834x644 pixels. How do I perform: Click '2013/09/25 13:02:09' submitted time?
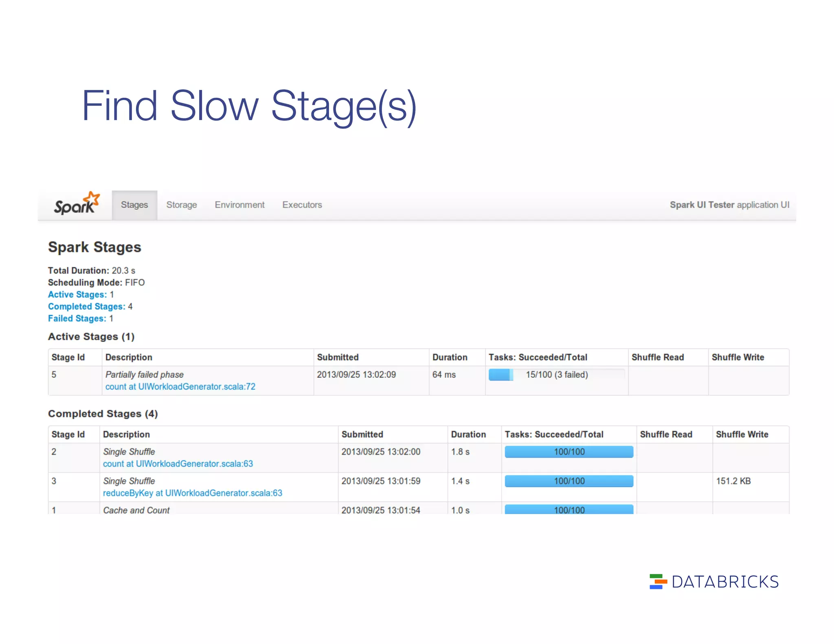[x=356, y=375]
